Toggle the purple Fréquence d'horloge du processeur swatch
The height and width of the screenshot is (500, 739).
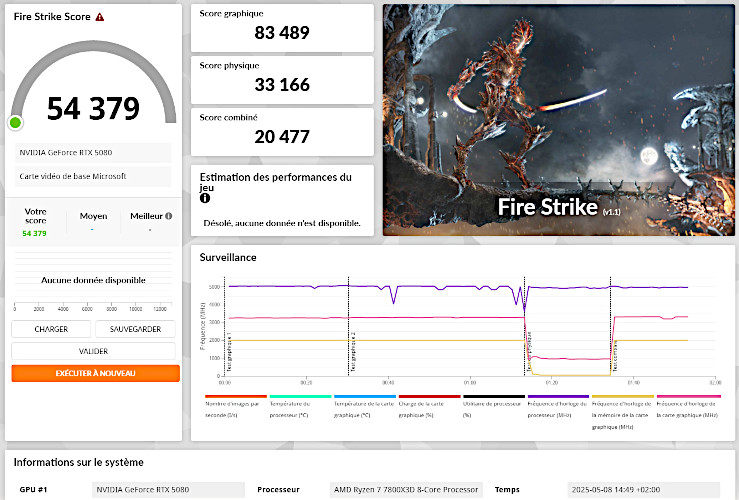558,396
